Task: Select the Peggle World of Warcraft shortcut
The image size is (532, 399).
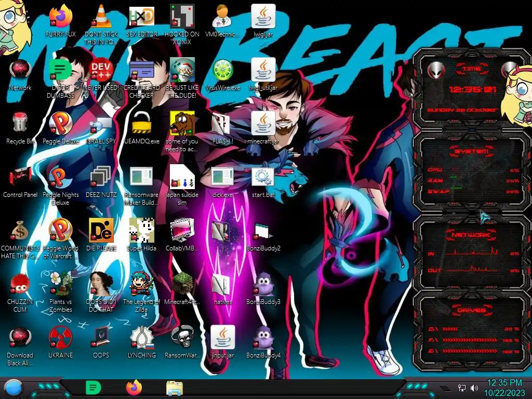Action: (x=60, y=239)
